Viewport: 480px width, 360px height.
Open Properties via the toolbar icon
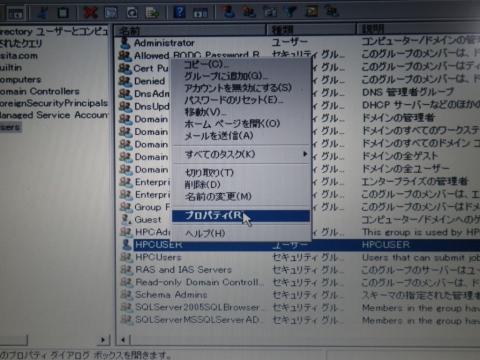pos(111,13)
